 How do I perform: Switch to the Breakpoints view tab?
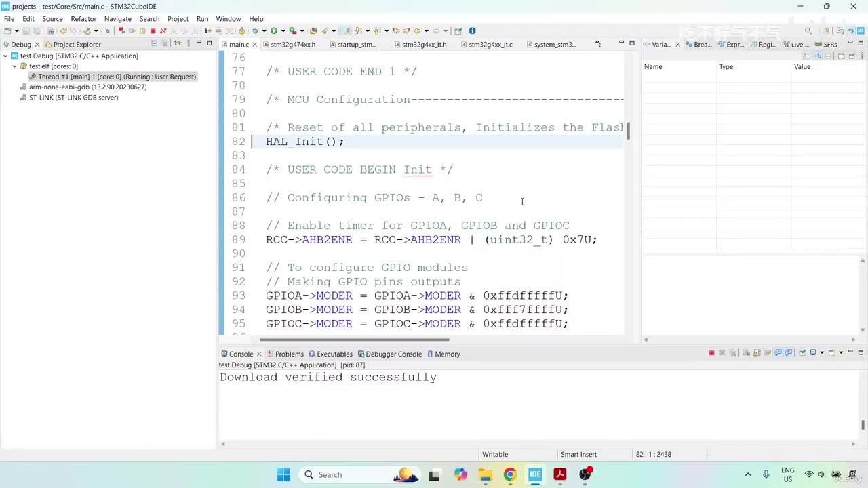(698, 45)
